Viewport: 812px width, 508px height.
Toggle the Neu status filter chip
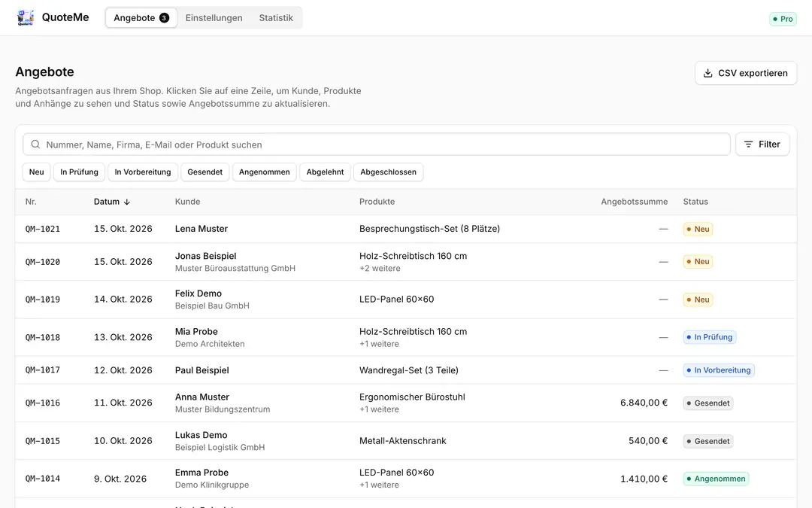36,172
